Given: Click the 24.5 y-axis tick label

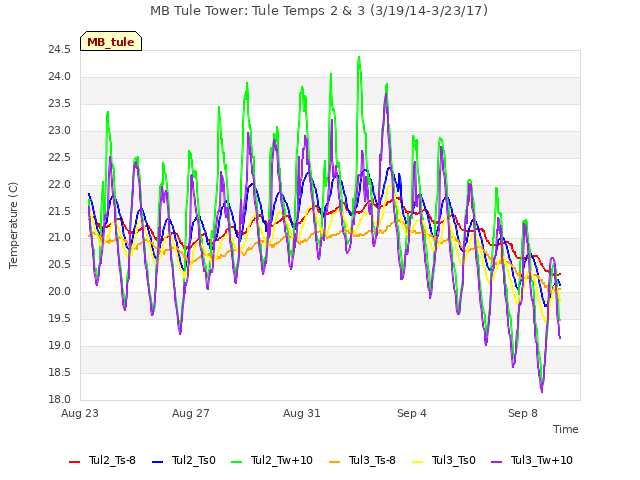Looking at the screenshot, I should (x=60, y=50).
